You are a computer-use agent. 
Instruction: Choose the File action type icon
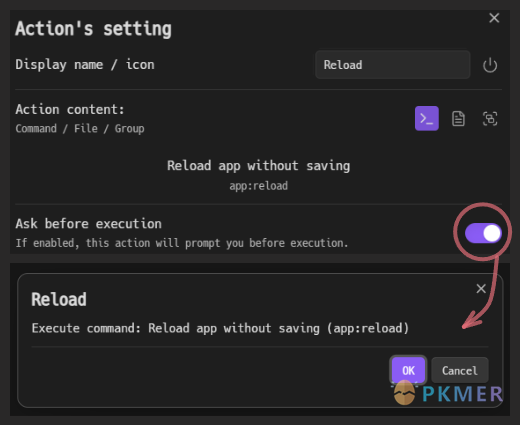pyautogui.click(x=458, y=119)
